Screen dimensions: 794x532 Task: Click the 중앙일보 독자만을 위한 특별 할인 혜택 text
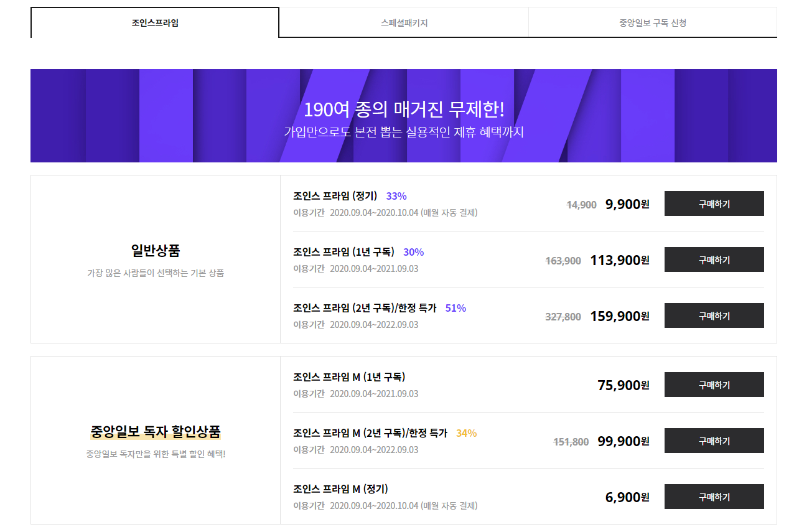[x=156, y=453]
